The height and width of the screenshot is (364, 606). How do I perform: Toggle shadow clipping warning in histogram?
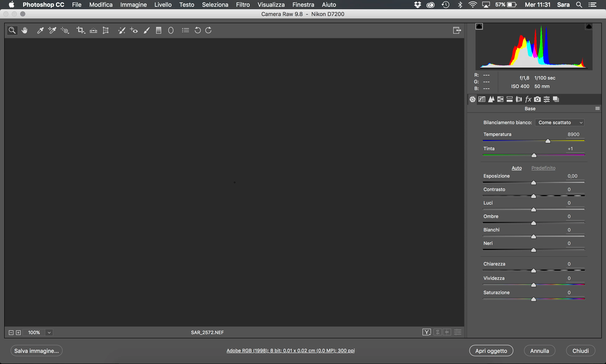(479, 26)
